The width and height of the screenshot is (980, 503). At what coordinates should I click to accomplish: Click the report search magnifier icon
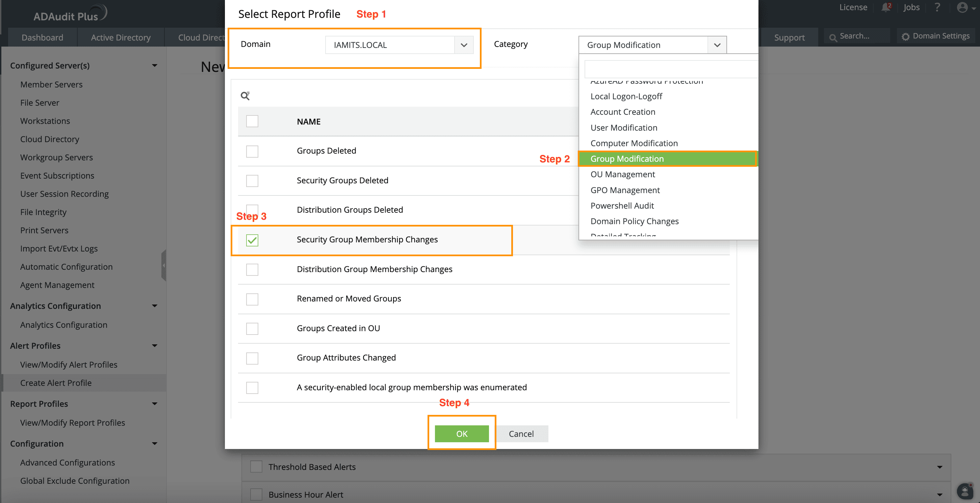[245, 96]
